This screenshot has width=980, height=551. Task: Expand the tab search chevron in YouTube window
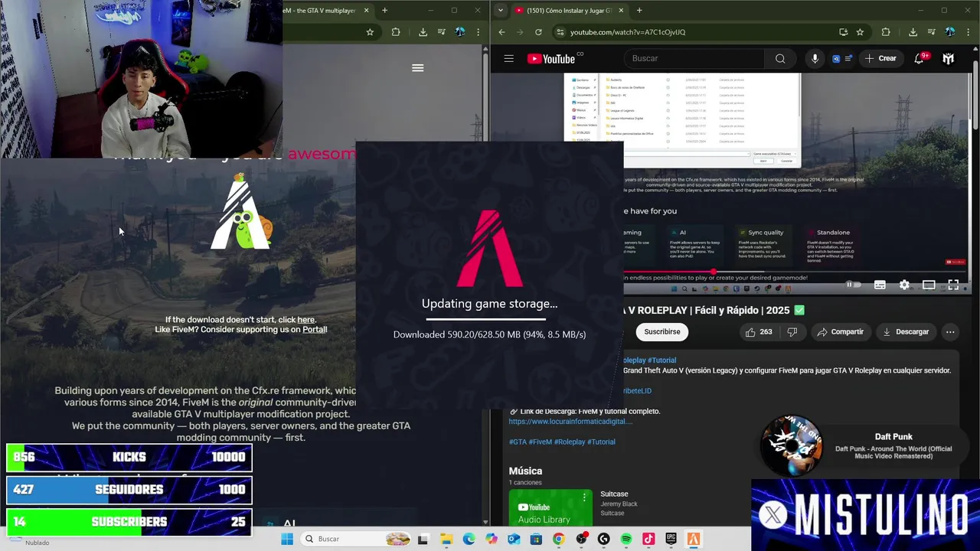point(500,10)
